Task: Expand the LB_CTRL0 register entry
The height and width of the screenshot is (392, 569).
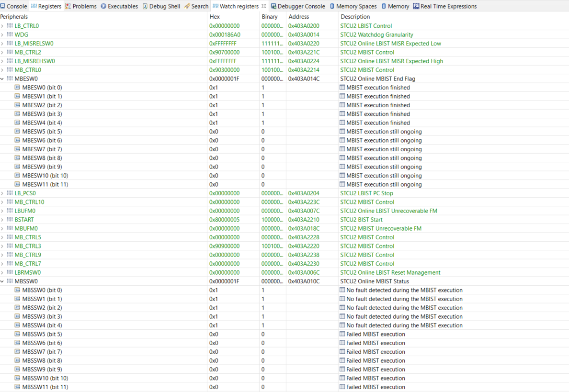Action: (3, 25)
